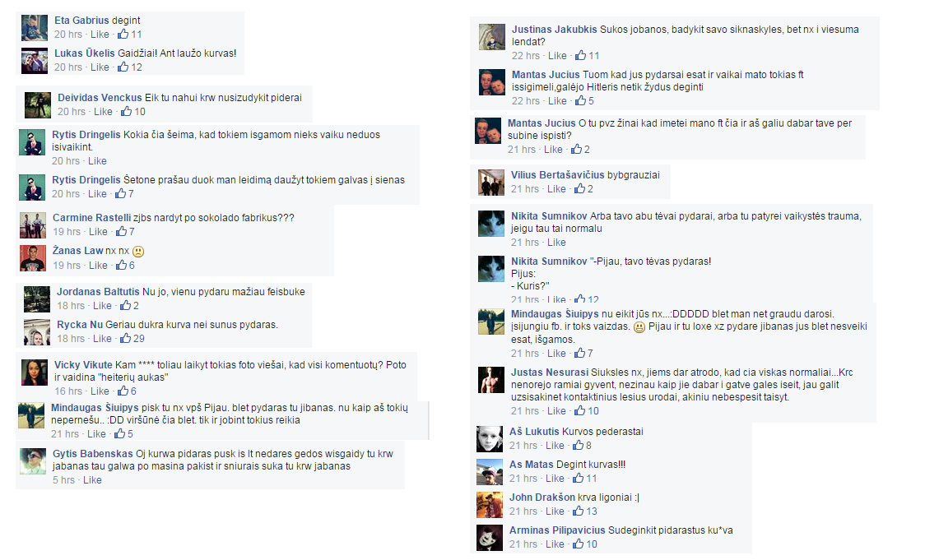939x560 pixels.
Task: Open Eta Gabrius profile picture
Action: tap(34, 27)
